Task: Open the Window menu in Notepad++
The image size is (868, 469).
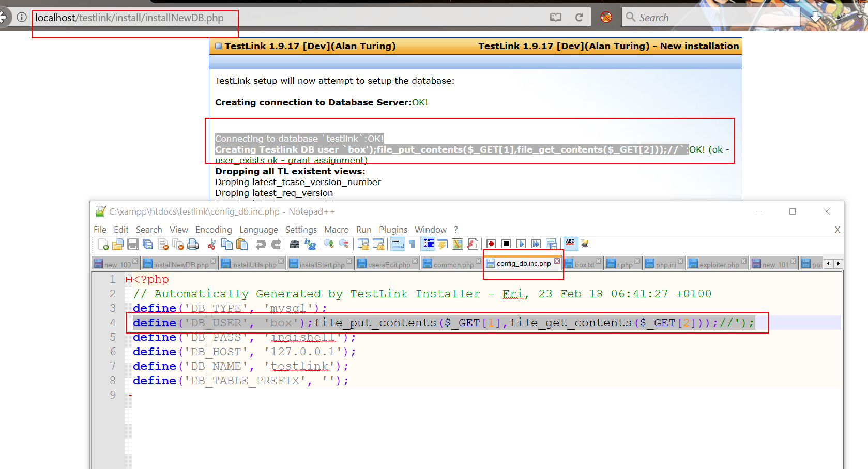Action: (x=431, y=230)
